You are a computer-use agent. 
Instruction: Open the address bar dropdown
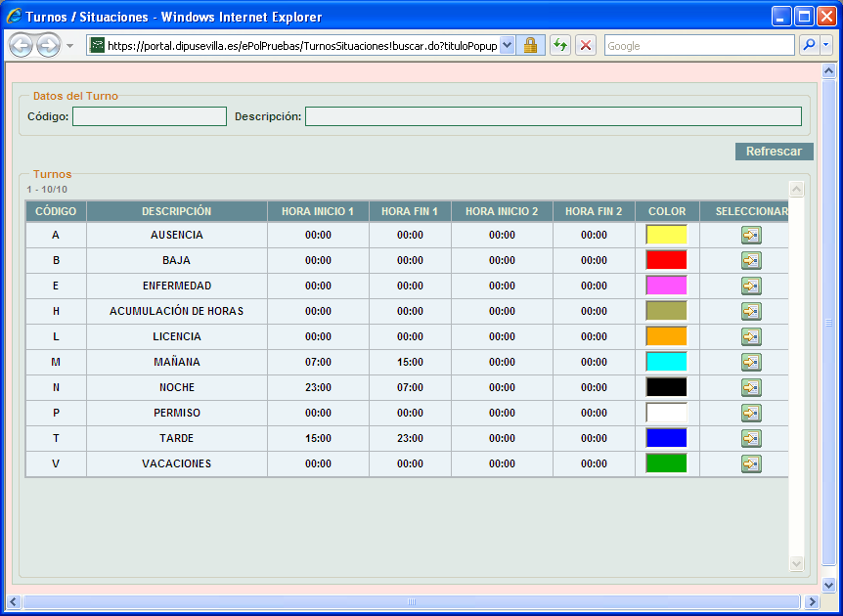[507, 46]
